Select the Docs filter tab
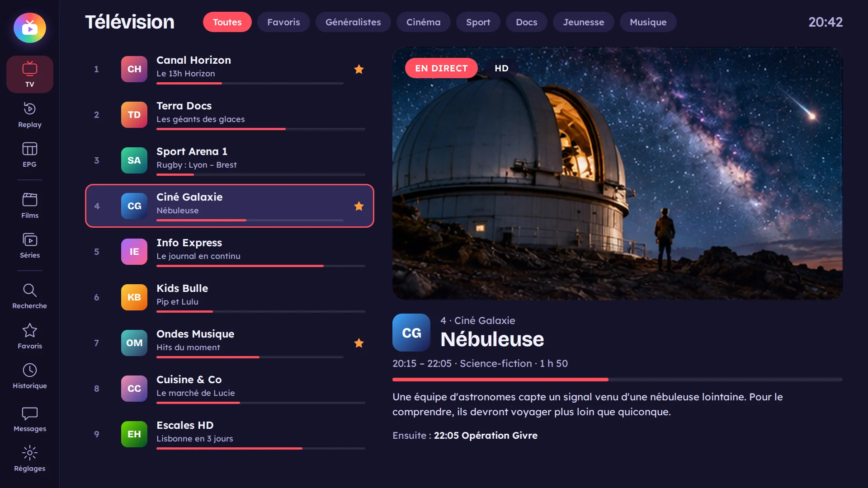 [x=527, y=22]
